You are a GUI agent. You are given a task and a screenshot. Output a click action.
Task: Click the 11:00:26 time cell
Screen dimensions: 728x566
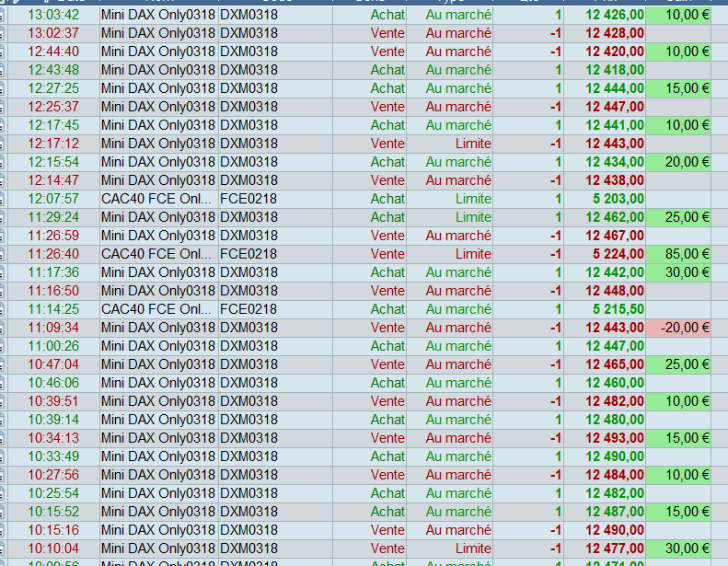(53, 346)
